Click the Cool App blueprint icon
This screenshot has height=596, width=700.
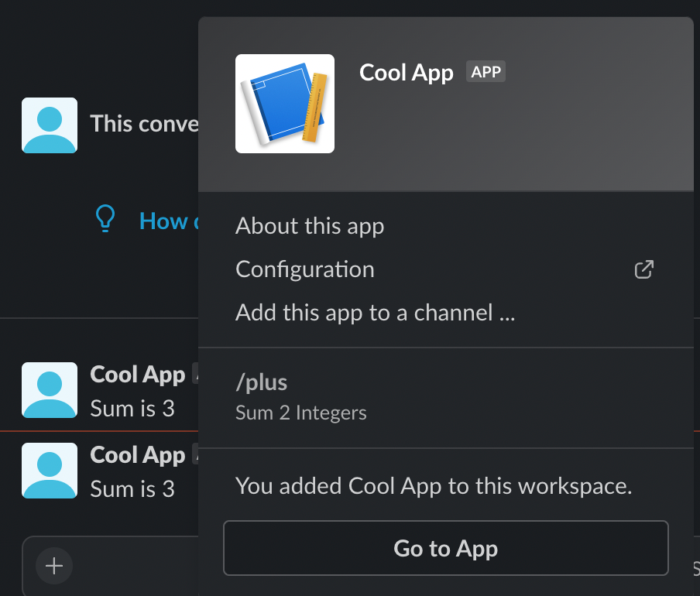[284, 104]
